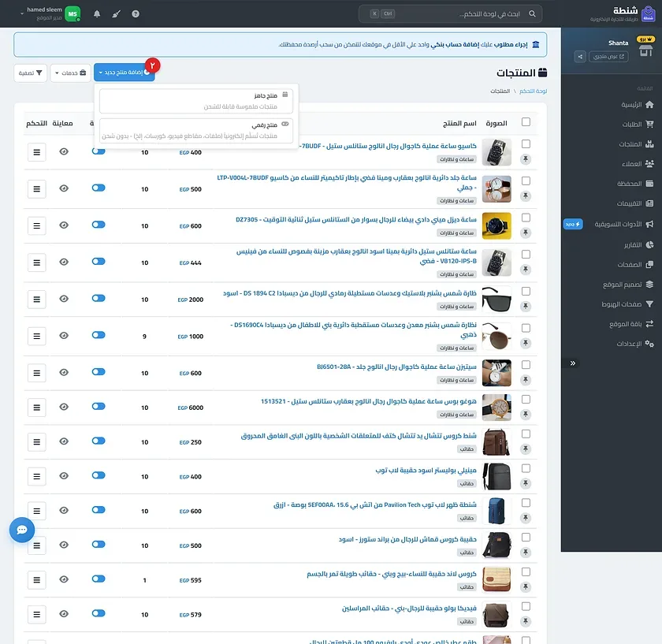The height and width of the screenshot is (644, 662).
Task: Open Settings in the sidebar
Action: pos(634,344)
